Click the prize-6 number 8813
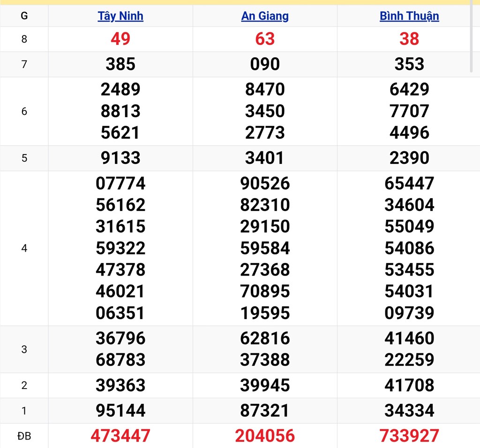The height and width of the screenshot is (448, 480). (120, 111)
